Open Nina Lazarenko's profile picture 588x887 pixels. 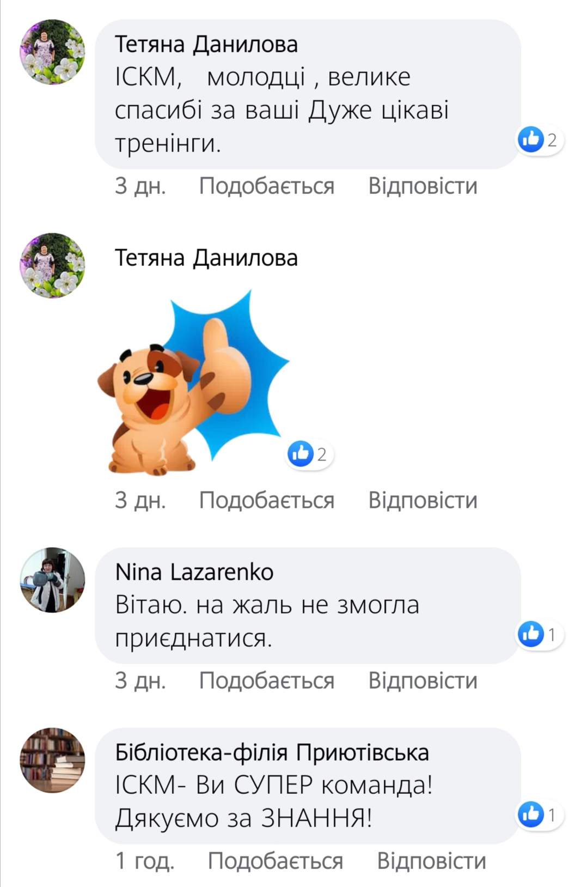[x=53, y=580]
